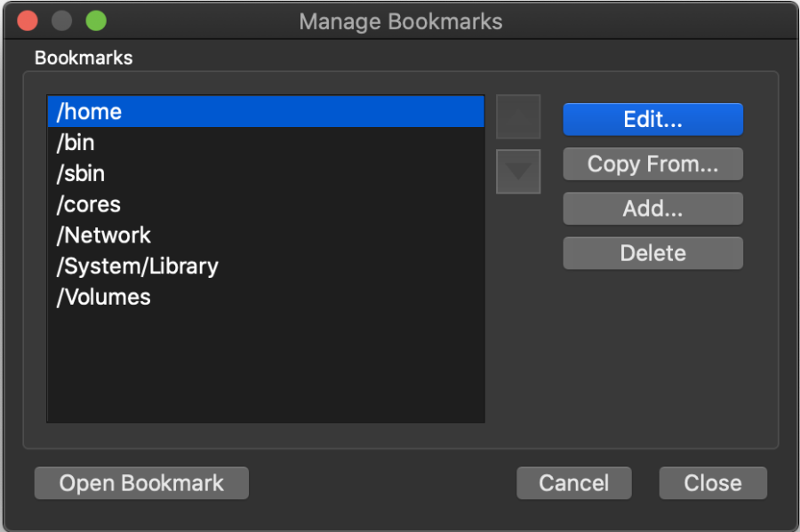Click the move bookmark up arrow

[x=517, y=117]
